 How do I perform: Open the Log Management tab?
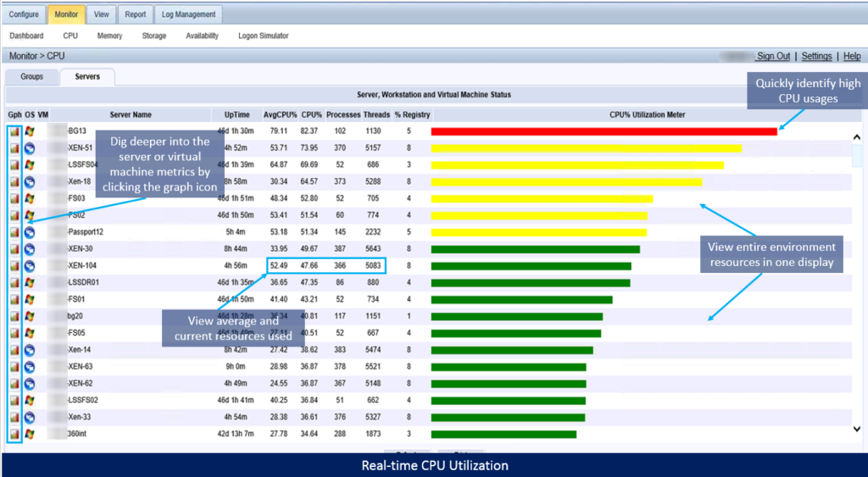189,14
